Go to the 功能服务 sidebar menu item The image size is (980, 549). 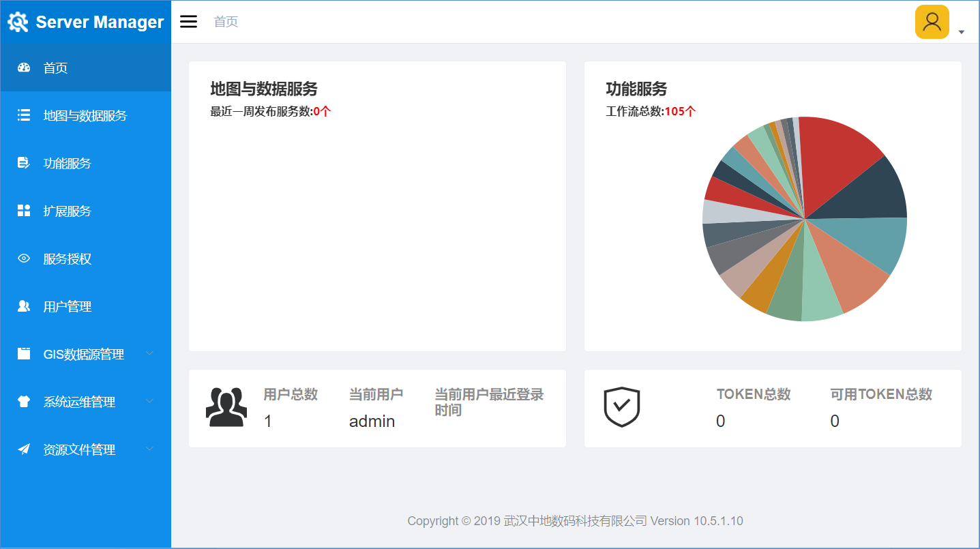pos(86,163)
